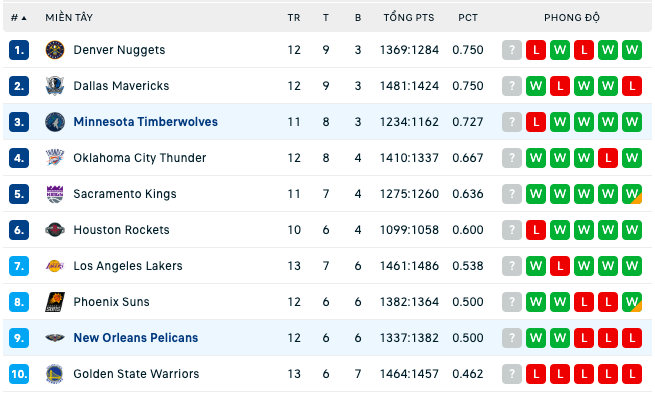This screenshot has height=394, width=655.
Task: Select the Houston Rockets logo
Action: 55,230
